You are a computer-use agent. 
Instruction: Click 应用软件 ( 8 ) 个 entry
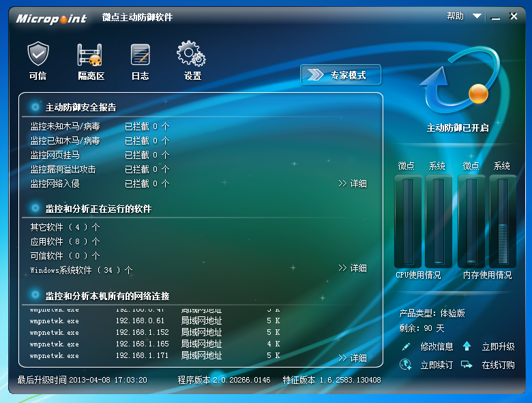65,241
